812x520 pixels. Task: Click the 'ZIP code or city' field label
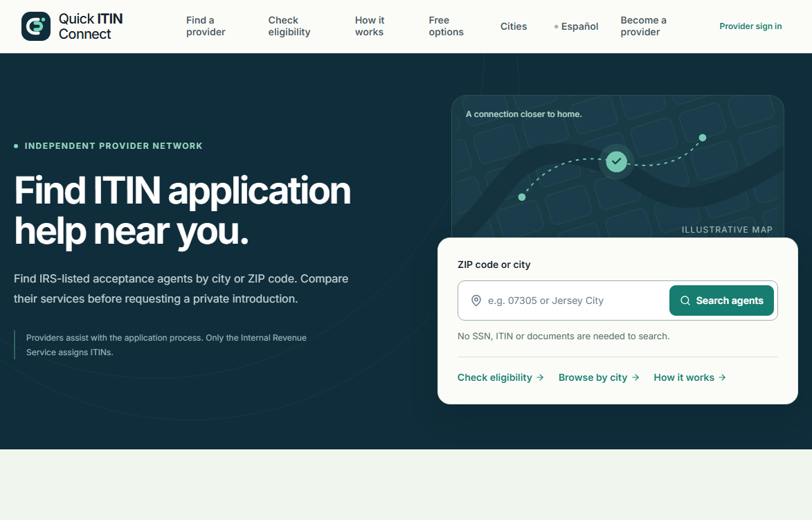pyautogui.click(x=494, y=265)
